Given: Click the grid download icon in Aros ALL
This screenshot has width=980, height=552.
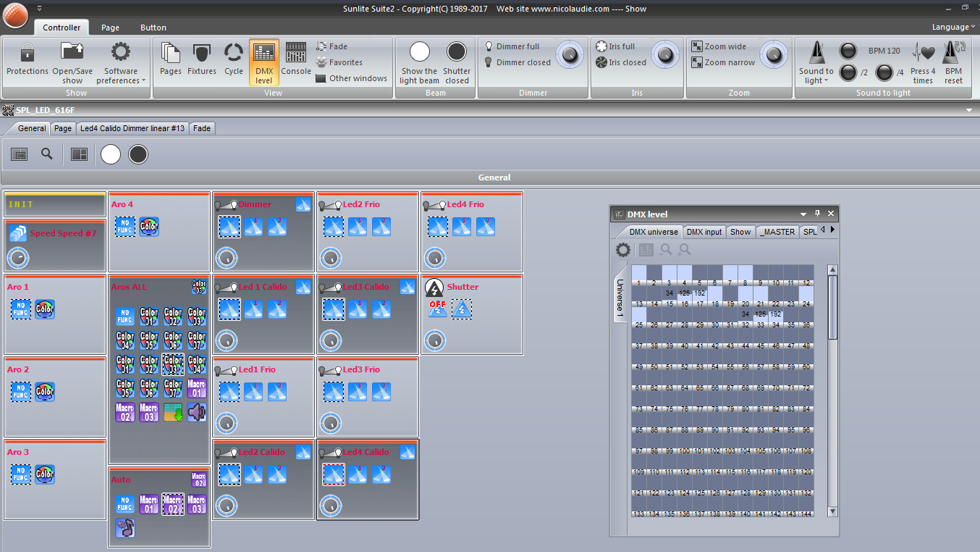Looking at the screenshot, I should 173,412.
